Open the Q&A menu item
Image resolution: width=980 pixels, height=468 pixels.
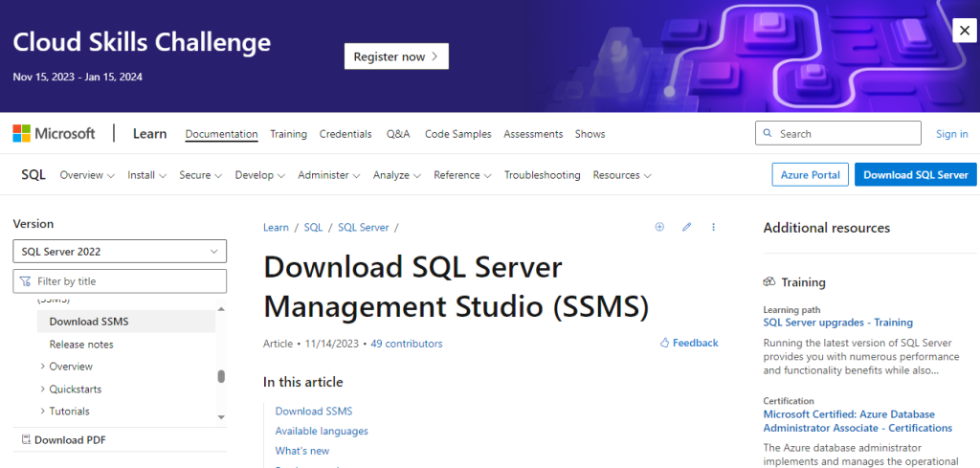(398, 134)
